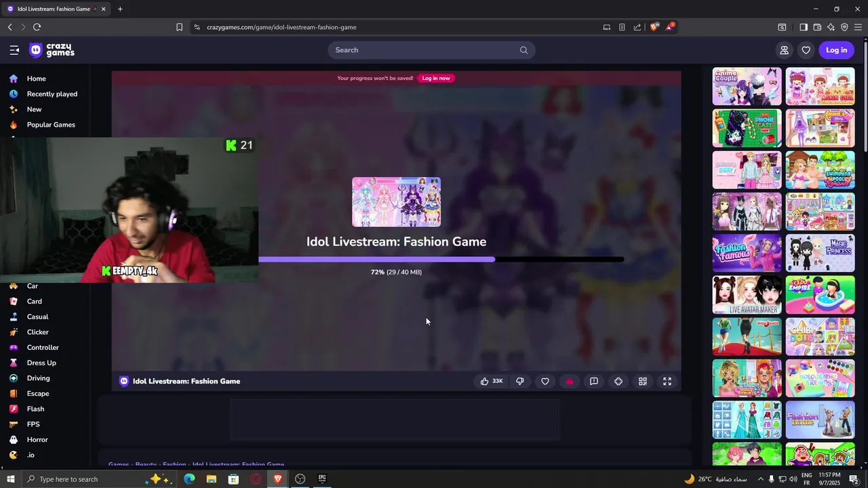Show hidden system tray icons

pos(760,479)
